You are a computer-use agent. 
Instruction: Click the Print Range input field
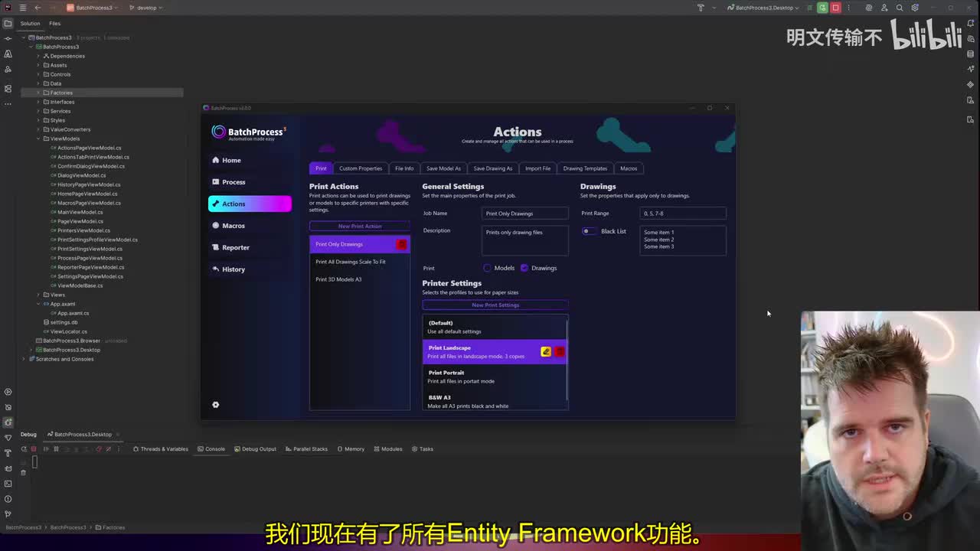click(683, 214)
